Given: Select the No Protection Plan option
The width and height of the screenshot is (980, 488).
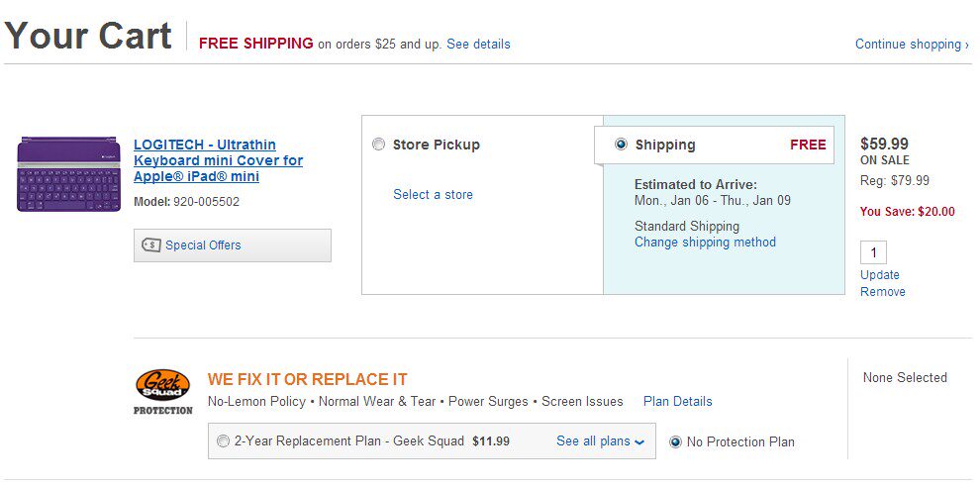Looking at the screenshot, I should [676, 442].
